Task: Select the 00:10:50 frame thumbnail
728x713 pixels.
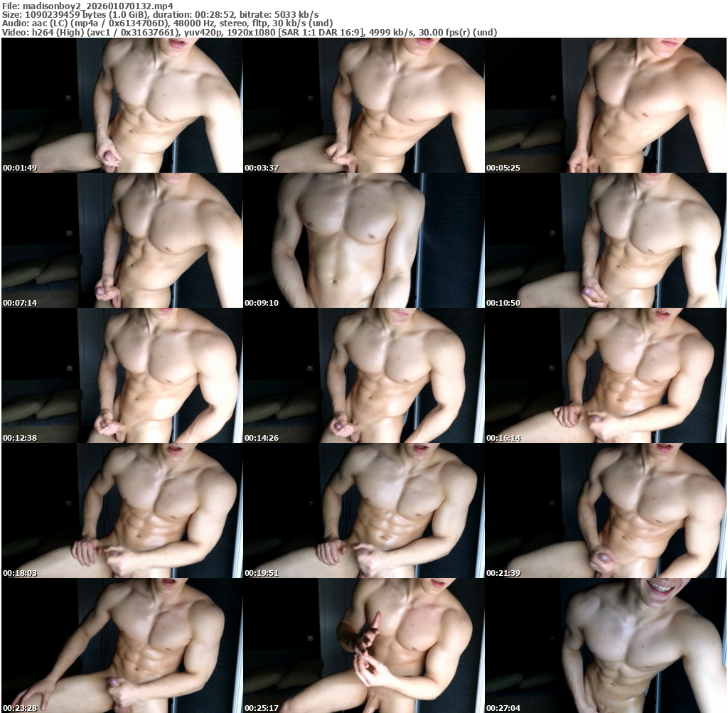Action: click(605, 240)
